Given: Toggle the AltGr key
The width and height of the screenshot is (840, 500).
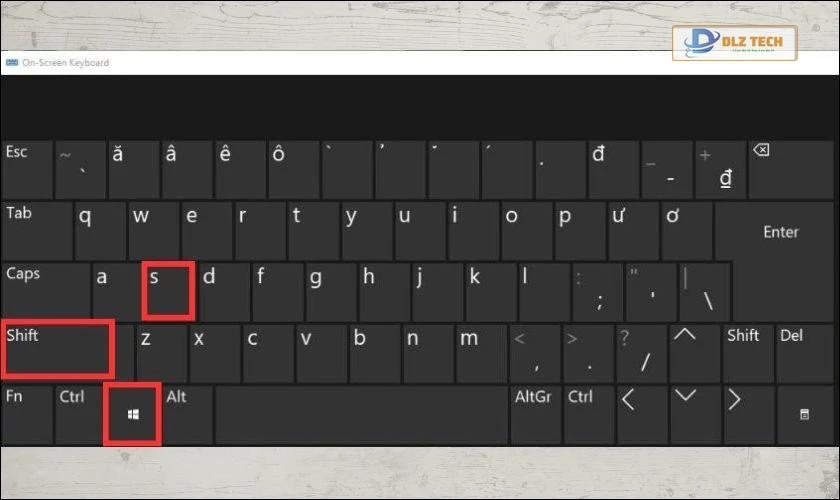Looking at the screenshot, I should (x=535, y=415).
